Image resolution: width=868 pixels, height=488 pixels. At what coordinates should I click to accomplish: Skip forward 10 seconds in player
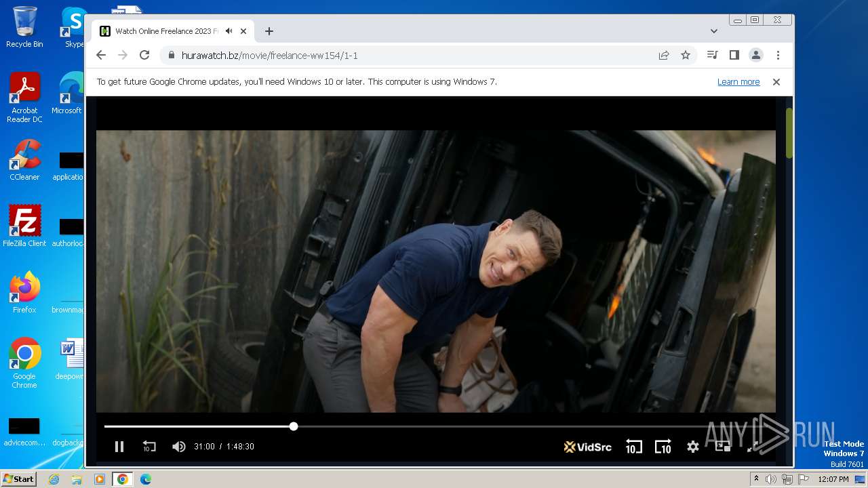[663, 447]
